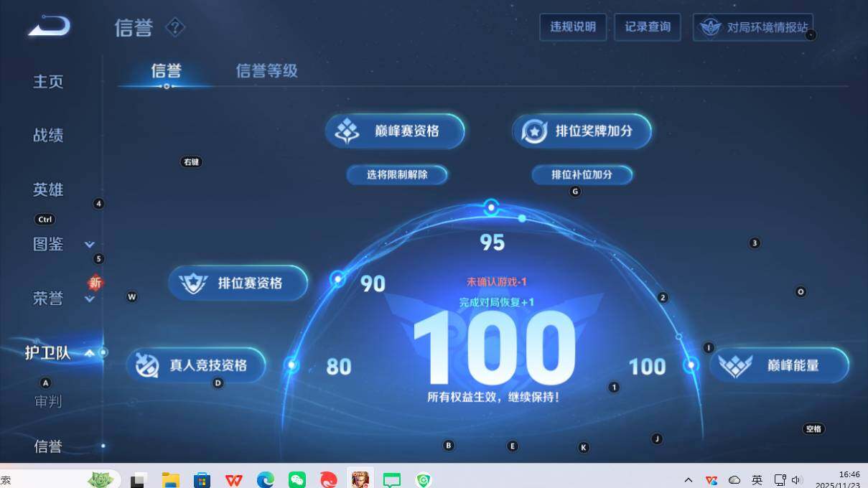
Task: Open the 对局环境情报站 button
Action: pos(753,27)
